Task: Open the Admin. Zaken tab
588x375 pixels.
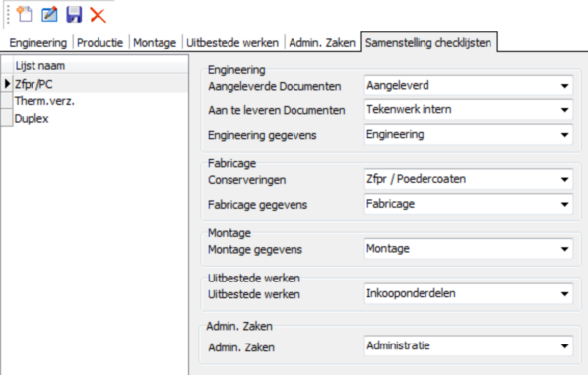Action: [x=322, y=43]
